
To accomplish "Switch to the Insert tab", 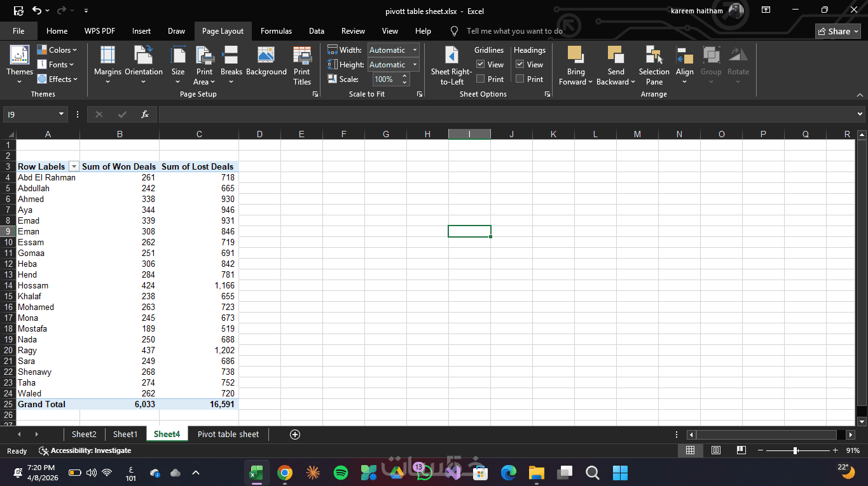I will point(141,30).
